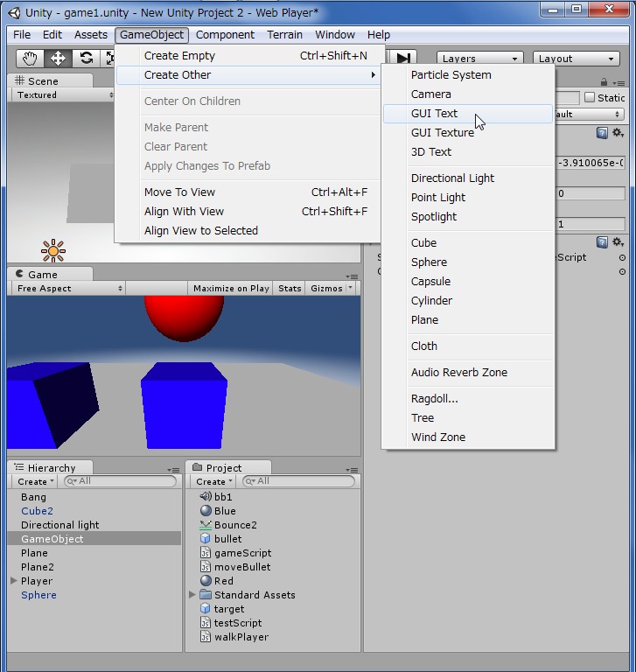636x672 pixels.
Task: Open Transform component help book icon
Action: [602, 133]
